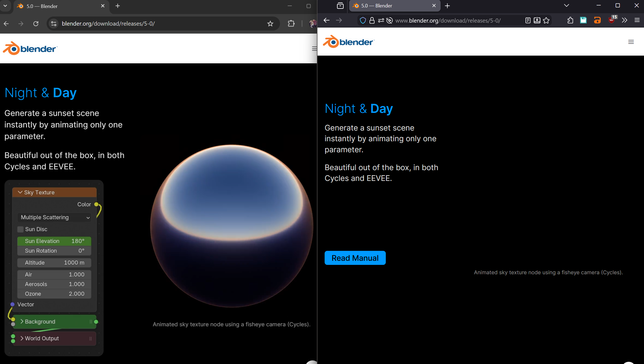Click the Blender logo in the Chrome window
644x364 pixels.
pyautogui.click(x=30, y=48)
